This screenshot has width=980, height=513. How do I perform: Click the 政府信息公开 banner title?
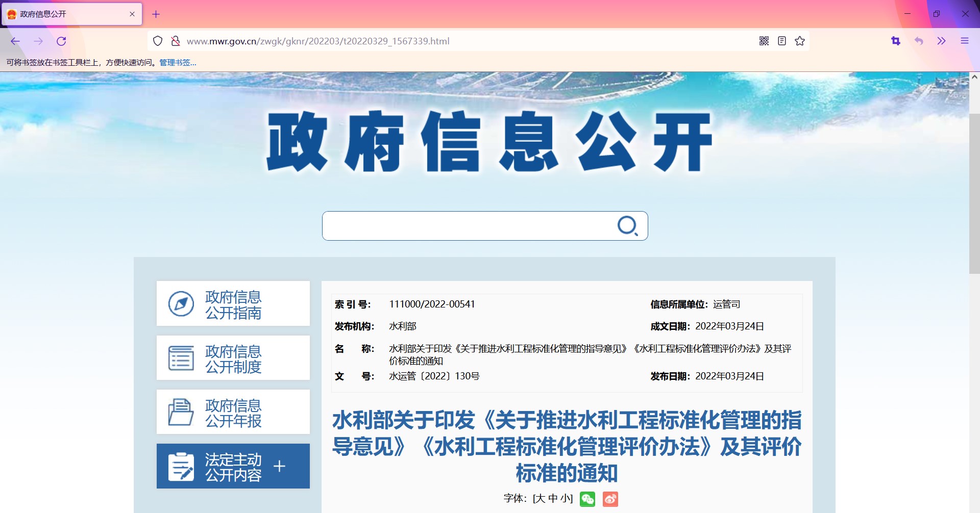(489, 142)
